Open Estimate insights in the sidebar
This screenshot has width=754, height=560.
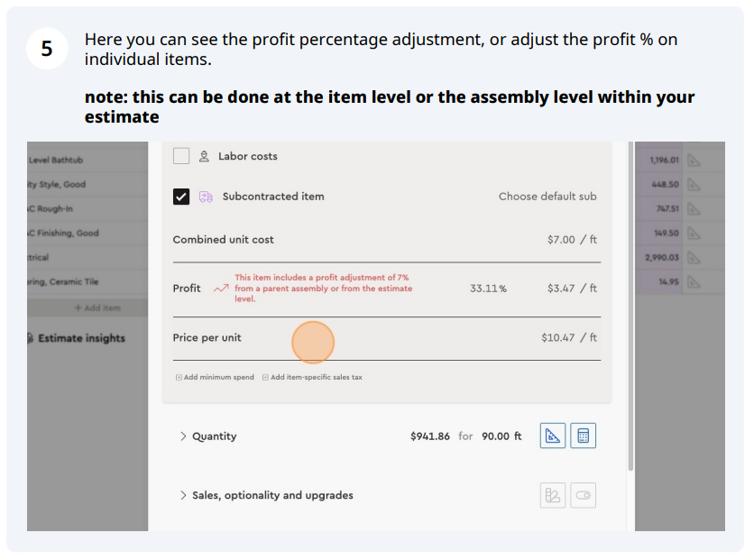(x=81, y=338)
